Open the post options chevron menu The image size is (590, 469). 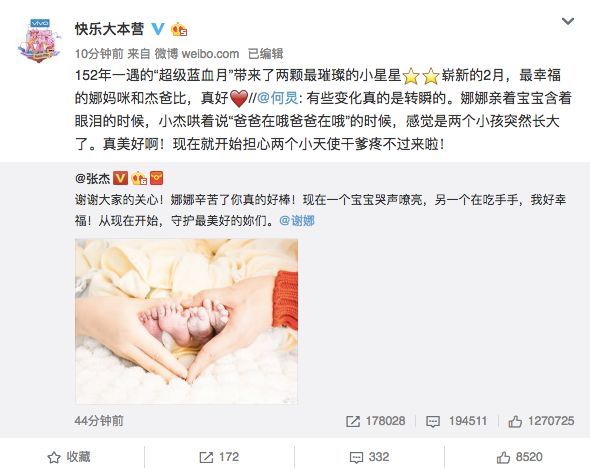click(567, 21)
